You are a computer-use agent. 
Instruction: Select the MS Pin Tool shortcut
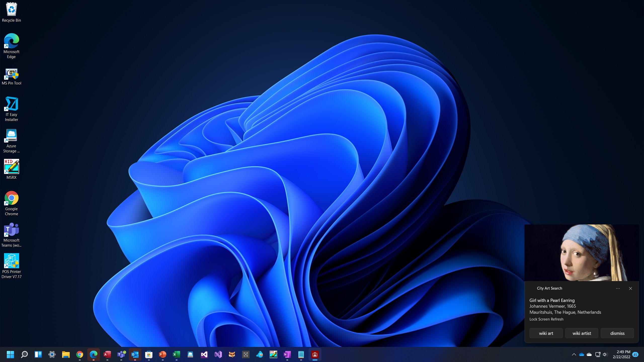[11, 77]
